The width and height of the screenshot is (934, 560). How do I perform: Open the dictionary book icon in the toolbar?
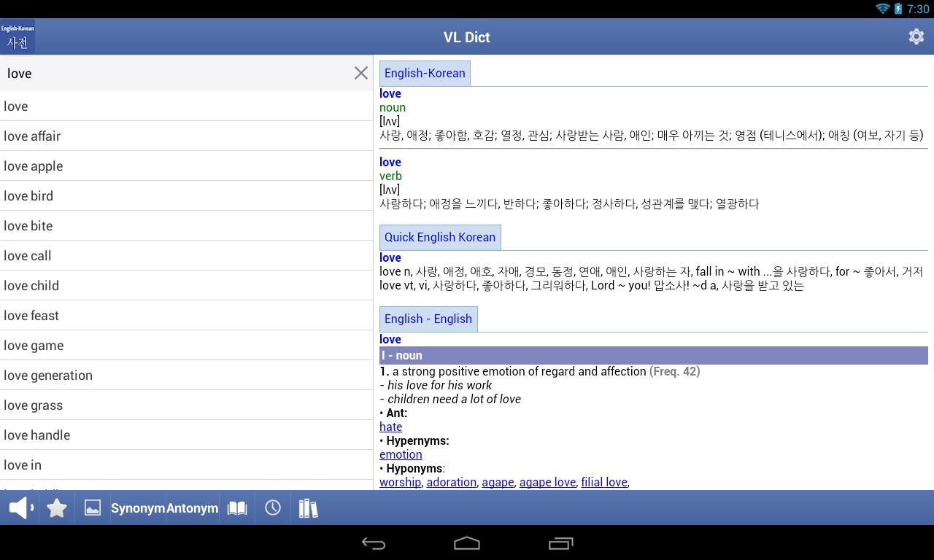tap(236, 507)
